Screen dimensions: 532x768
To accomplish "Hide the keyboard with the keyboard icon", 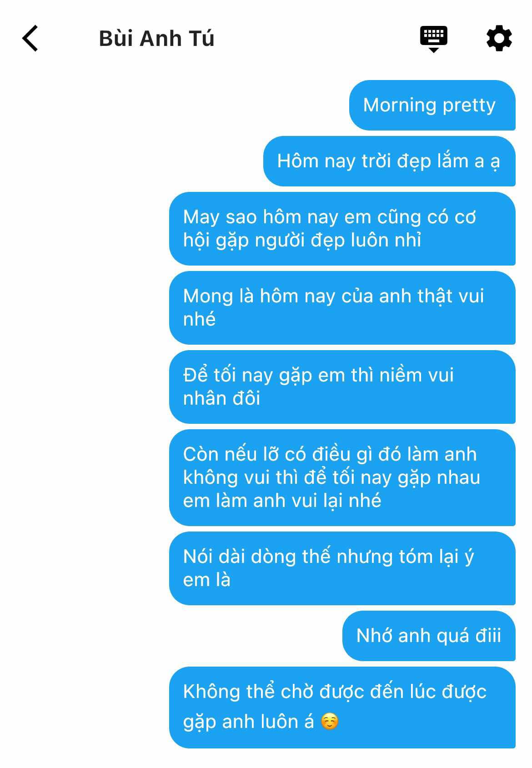I will 433,39.
